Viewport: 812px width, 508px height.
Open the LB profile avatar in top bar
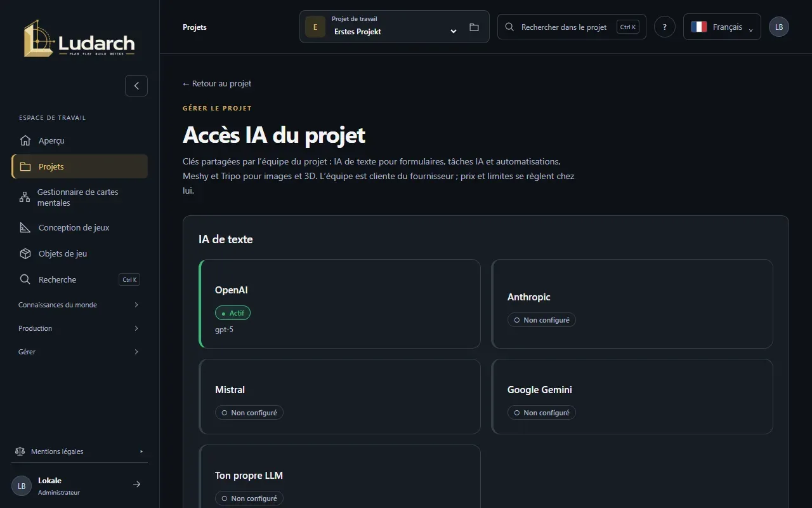tap(779, 27)
